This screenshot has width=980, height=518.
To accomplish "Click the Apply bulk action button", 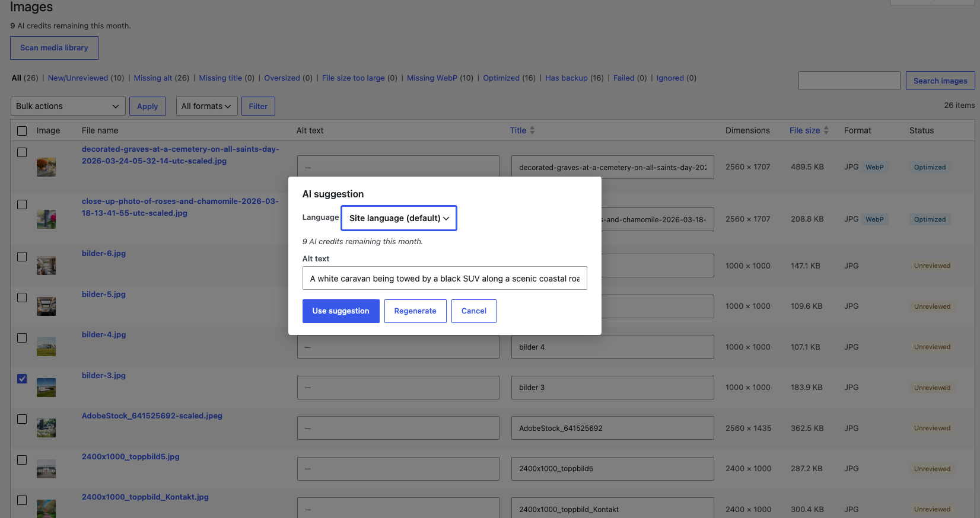I will coord(148,106).
